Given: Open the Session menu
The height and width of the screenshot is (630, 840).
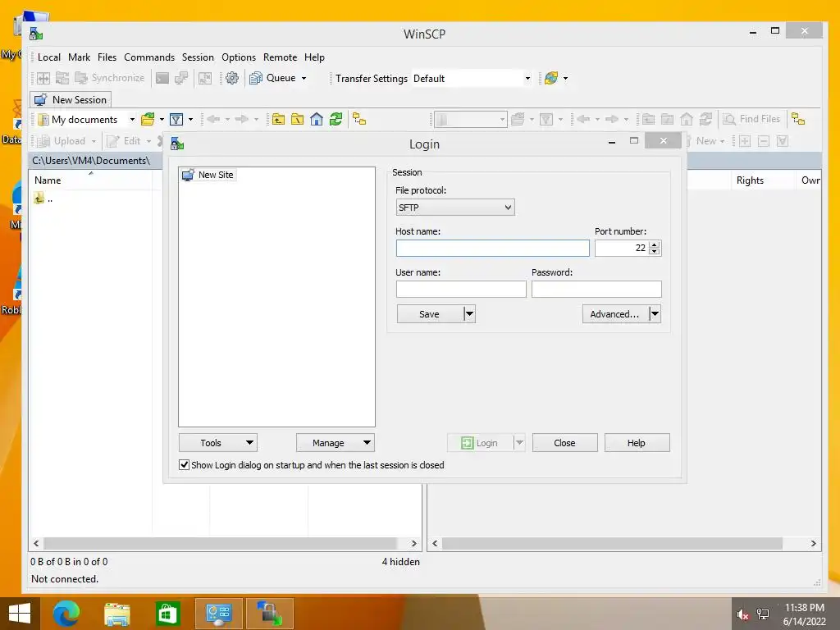Looking at the screenshot, I should 198,57.
